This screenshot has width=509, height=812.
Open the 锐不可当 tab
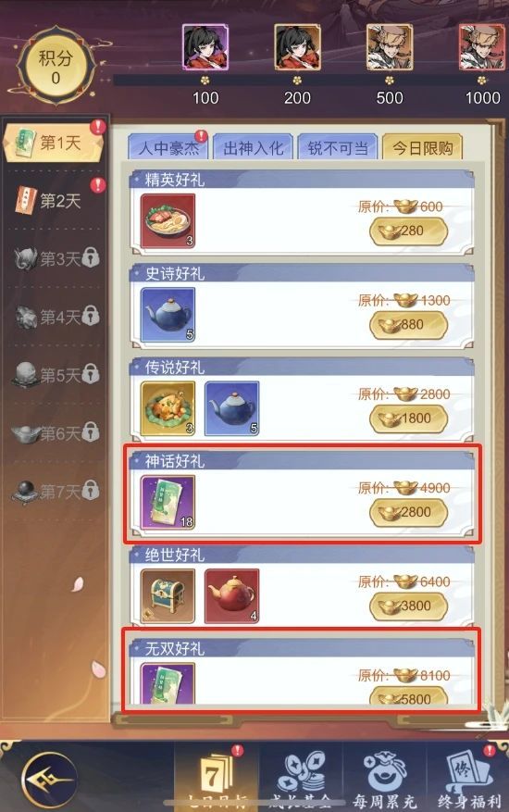coord(338,148)
